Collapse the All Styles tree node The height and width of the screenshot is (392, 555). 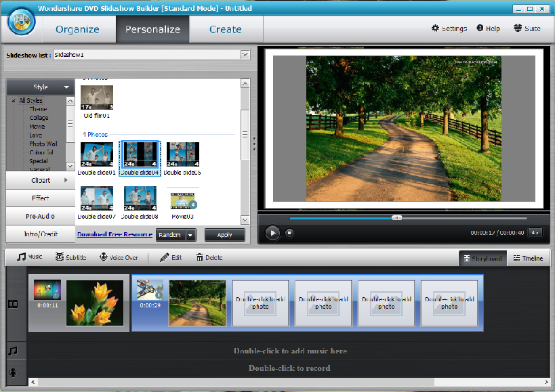14,101
